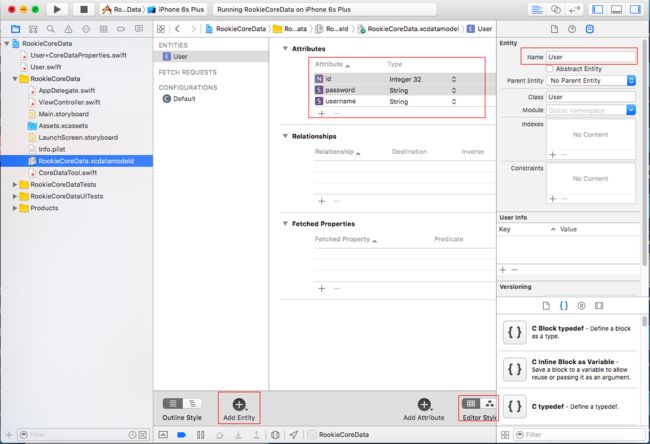
Task: Add a User Info key with plus
Action: (503, 270)
